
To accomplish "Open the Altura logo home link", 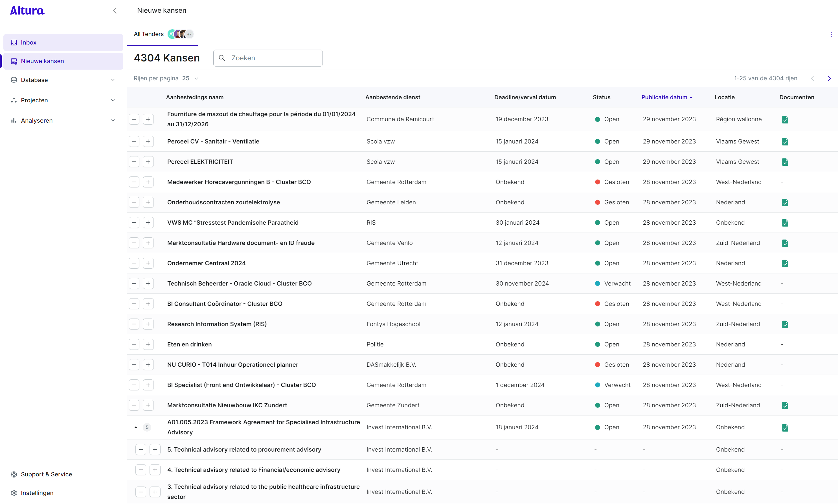I will [x=27, y=10].
